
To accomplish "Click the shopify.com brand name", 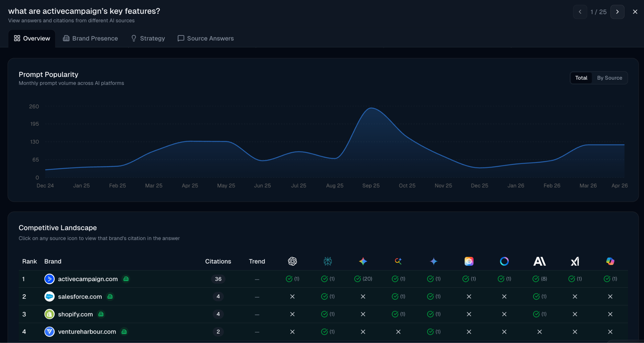I will pos(75,314).
